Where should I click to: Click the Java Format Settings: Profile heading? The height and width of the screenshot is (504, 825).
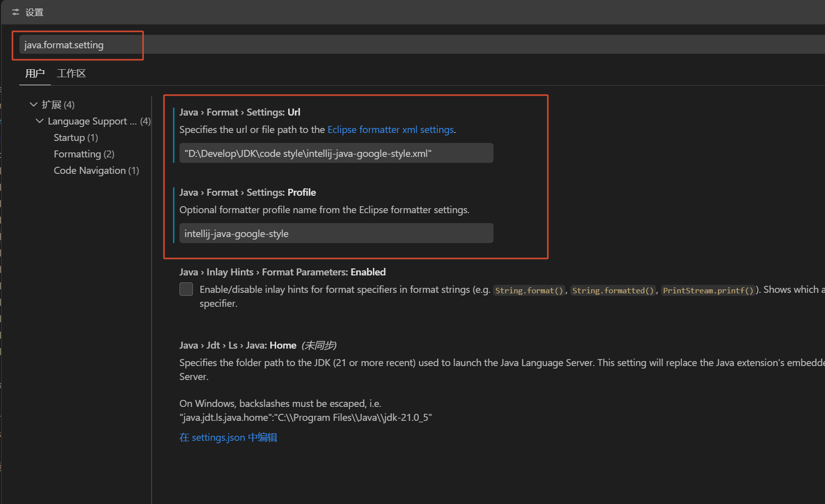coord(248,193)
